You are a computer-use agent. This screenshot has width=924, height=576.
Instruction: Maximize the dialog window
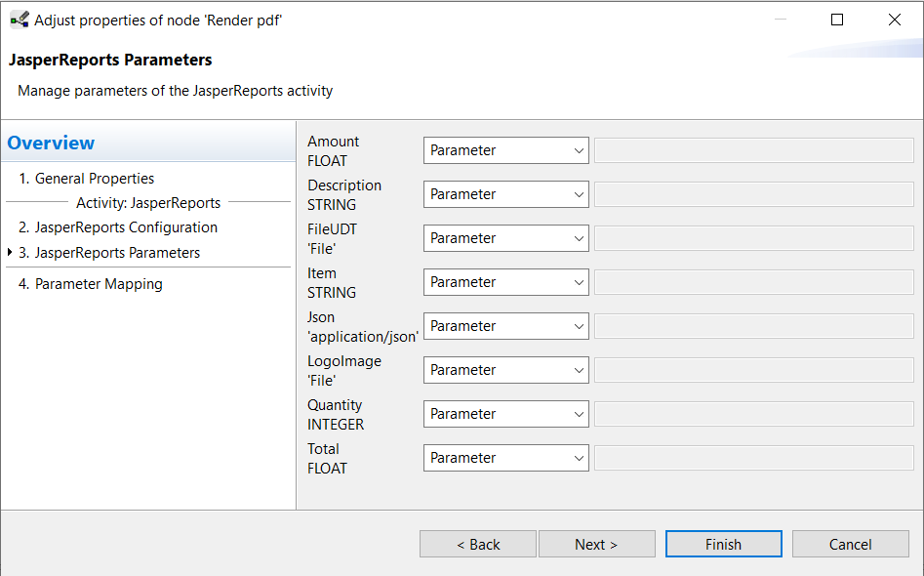(x=837, y=20)
